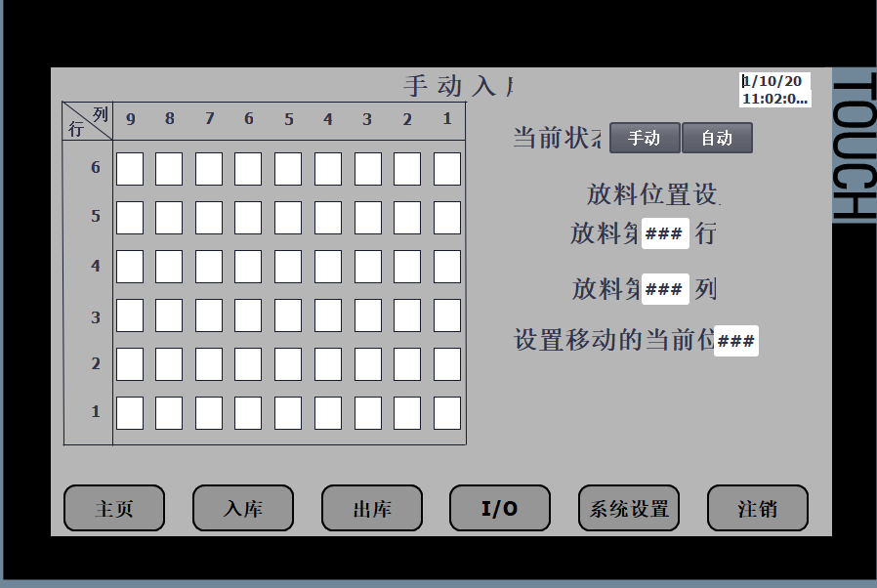Click the 放料 column number input field
This screenshot has height=588, width=877.
[x=664, y=289]
